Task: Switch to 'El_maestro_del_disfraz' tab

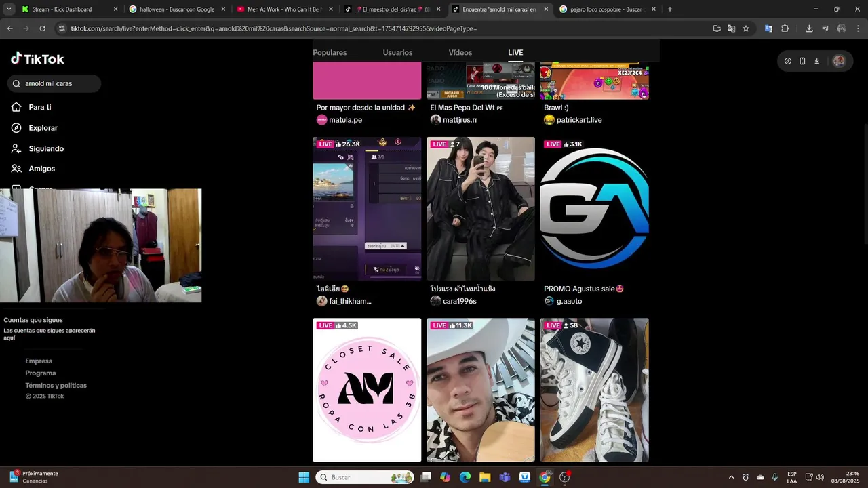Action: tap(392, 9)
